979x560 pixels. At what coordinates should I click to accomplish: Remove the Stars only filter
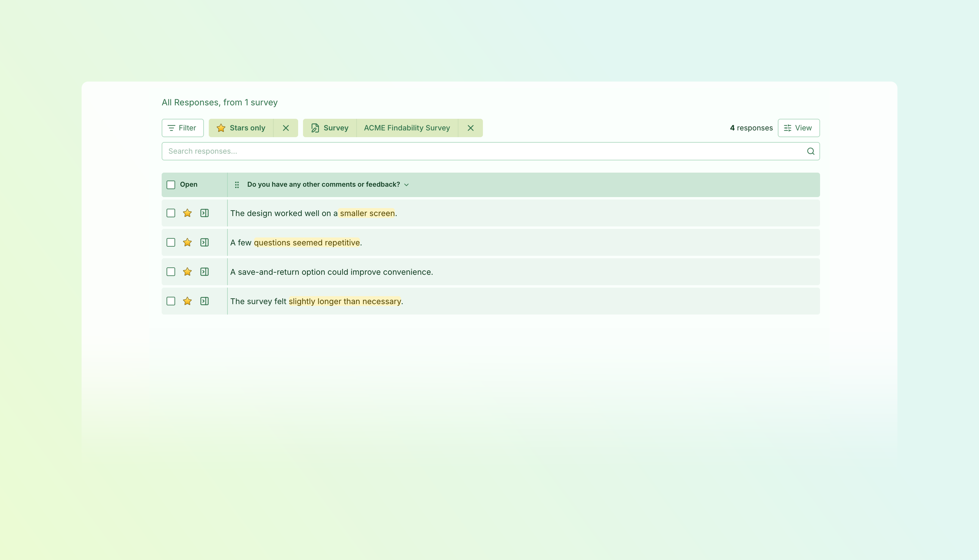coord(286,128)
